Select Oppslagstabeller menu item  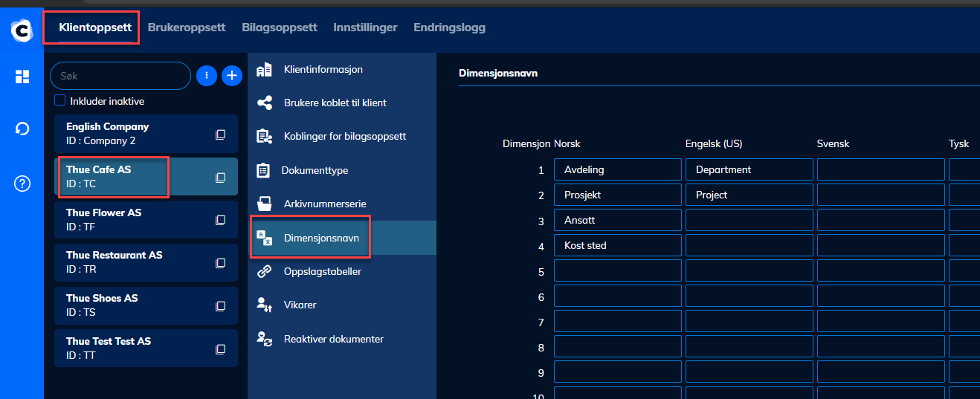click(x=322, y=272)
